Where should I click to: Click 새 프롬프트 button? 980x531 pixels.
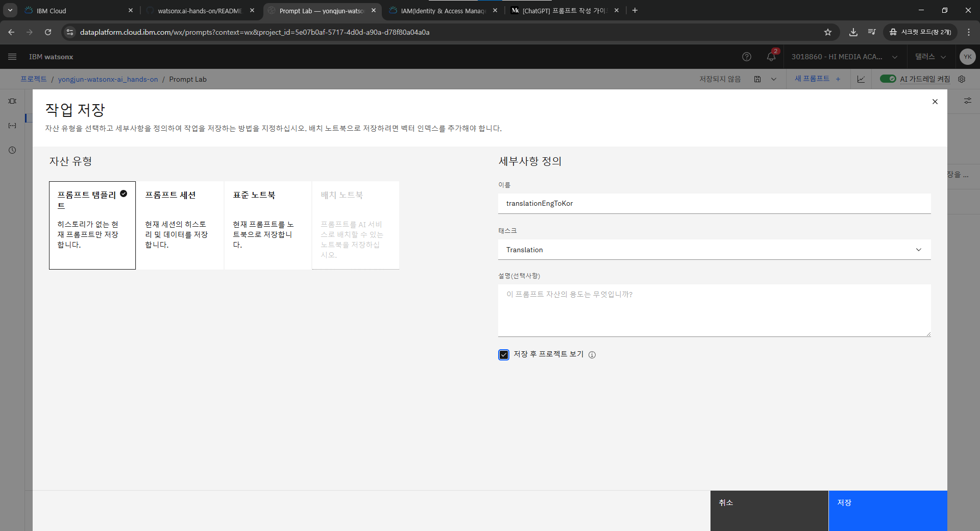(817, 79)
